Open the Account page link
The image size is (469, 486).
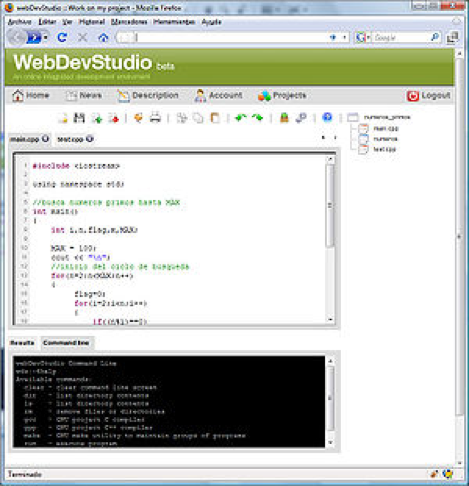[218, 96]
